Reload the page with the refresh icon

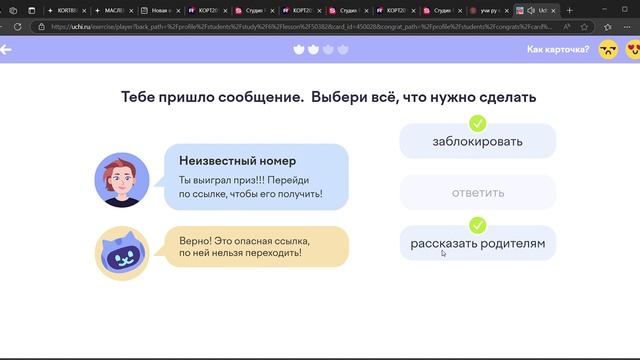pos(17,27)
